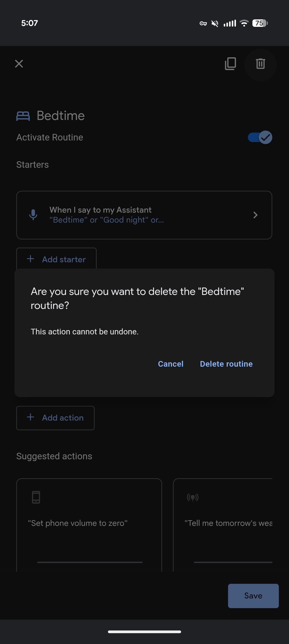Tap the Bedtime routine title
This screenshot has height=644, width=289.
point(61,116)
